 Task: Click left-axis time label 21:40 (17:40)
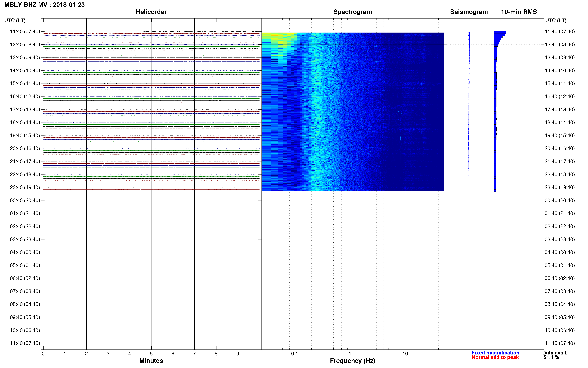[x=25, y=161]
